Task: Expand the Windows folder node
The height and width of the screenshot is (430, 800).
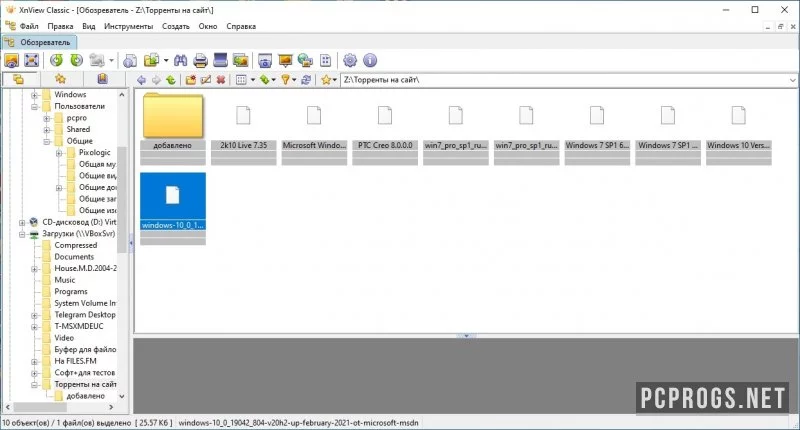Action: tap(34, 95)
